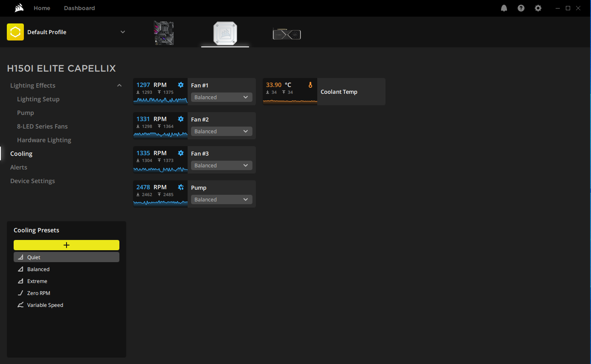
Task: Click the 33.90 °C temperature reading
Action: [x=279, y=85]
